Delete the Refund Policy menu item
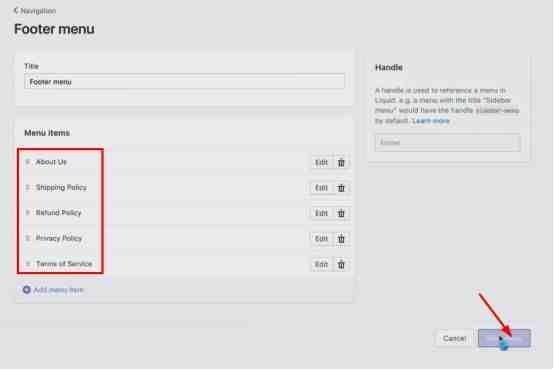554x370 pixels. point(341,213)
